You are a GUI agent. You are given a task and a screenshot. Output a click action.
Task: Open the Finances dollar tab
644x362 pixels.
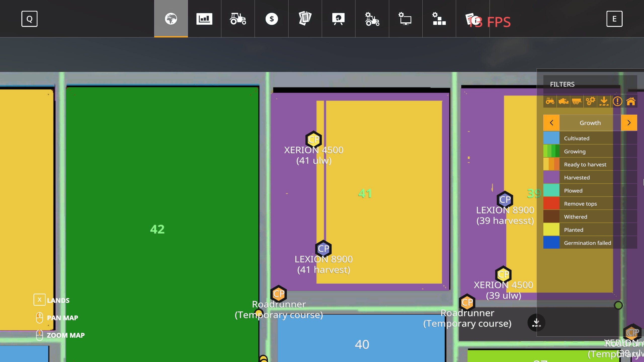tap(271, 19)
